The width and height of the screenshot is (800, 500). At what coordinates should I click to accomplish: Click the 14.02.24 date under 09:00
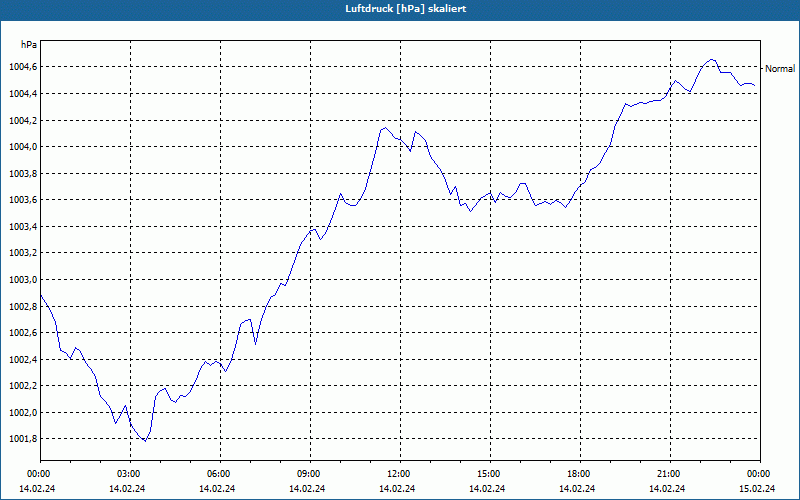(x=307, y=489)
